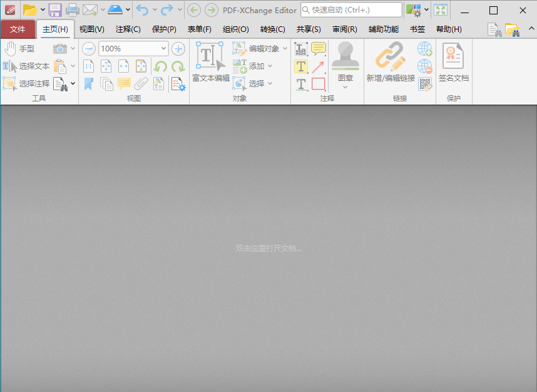The width and height of the screenshot is (537, 392).
Task: Open the 注释(C) ribbon tab
Action: pyautogui.click(x=128, y=29)
